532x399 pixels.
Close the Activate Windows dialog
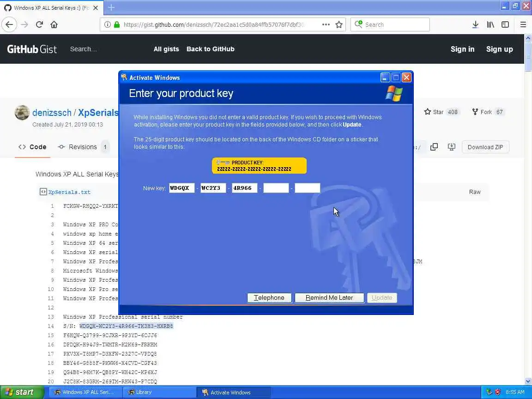406,78
